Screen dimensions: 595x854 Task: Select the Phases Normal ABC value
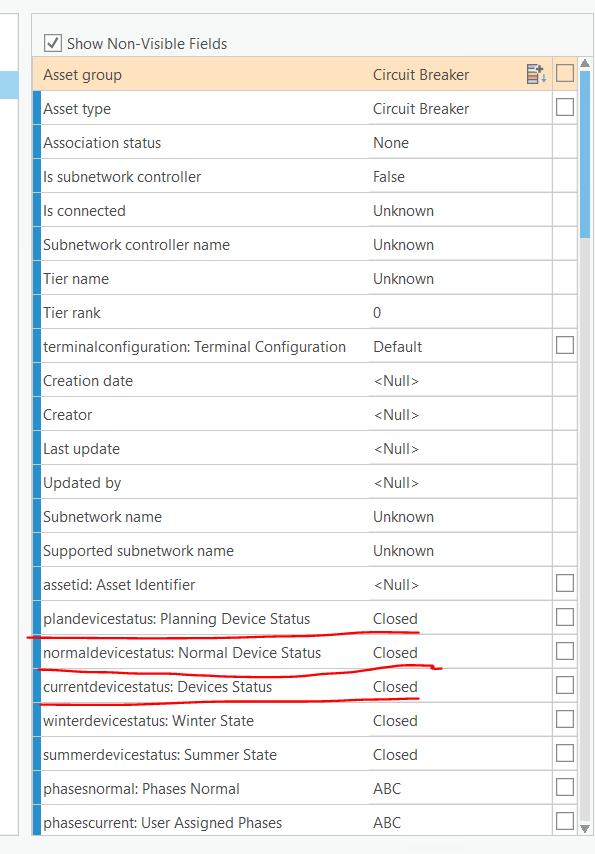pyautogui.click(x=387, y=789)
